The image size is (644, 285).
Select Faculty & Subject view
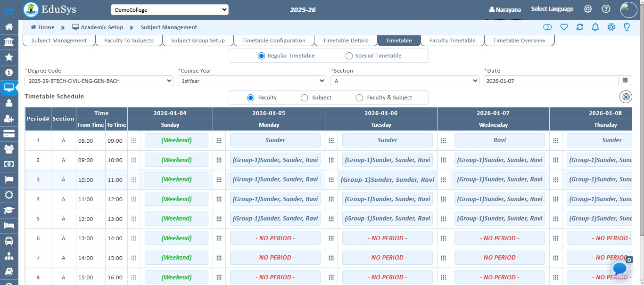[x=360, y=98]
